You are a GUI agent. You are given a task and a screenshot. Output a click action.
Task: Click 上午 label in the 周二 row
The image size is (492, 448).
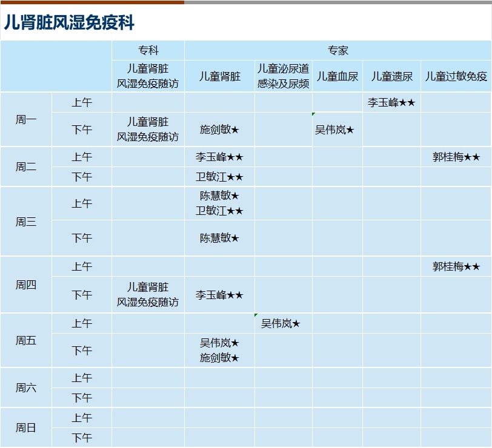[82, 157]
